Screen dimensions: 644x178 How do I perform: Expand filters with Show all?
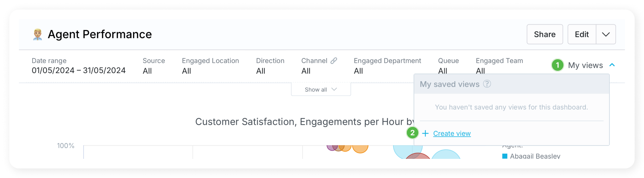tap(321, 90)
